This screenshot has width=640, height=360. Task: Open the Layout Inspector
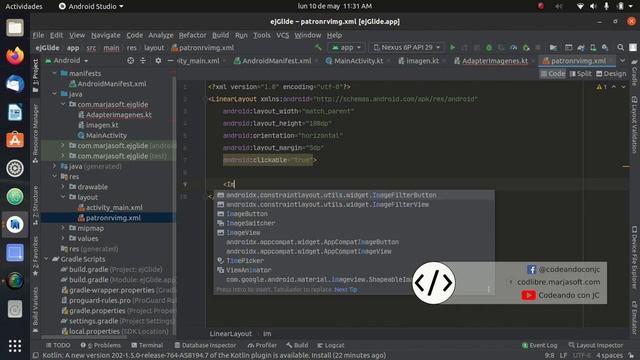tap(596, 345)
